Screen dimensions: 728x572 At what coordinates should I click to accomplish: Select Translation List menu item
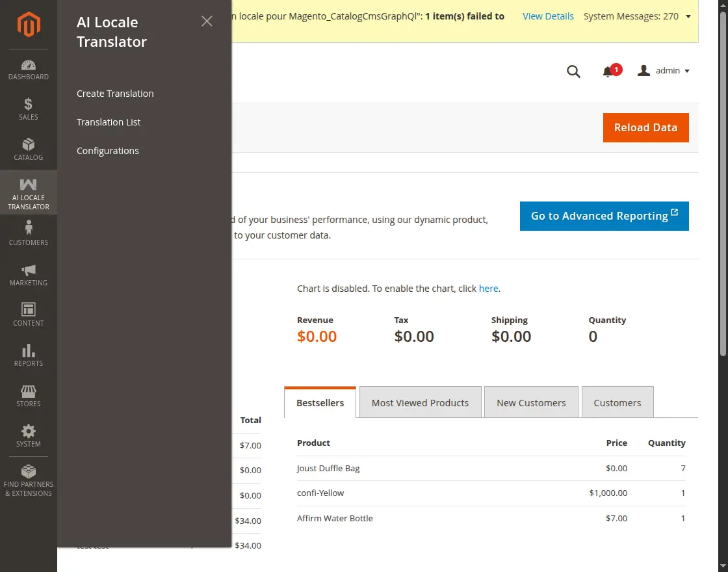click(x=109, y=122)
